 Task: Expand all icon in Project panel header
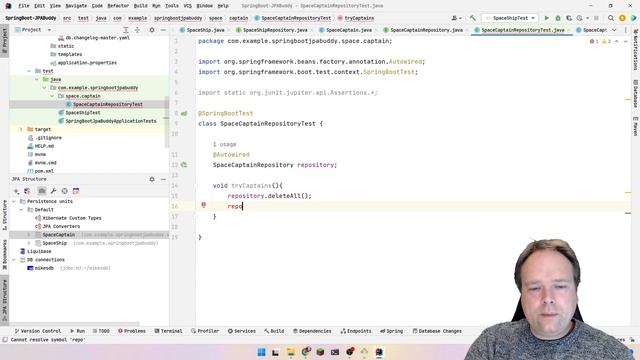[126, 30]
